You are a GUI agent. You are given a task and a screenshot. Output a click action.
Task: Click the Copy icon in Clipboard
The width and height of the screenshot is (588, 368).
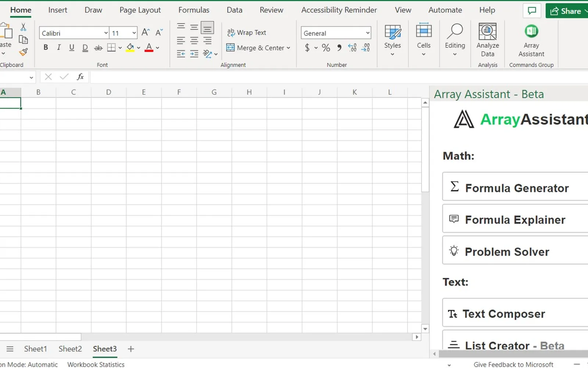(x=23, y=39)
